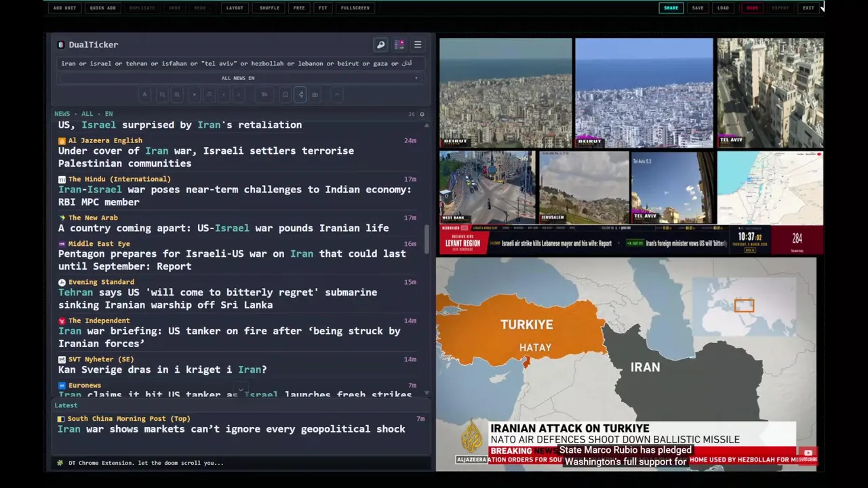Click the 'US, Israel surprised' headline
This screenshot has height=488, width=868.
pos(180,125)
